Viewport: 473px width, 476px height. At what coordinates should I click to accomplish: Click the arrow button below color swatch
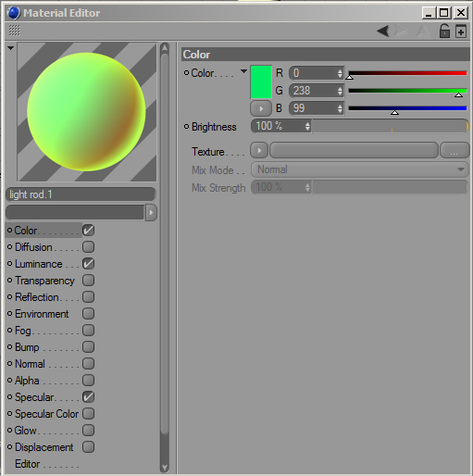pyautogui.click(x=261, y=108)
